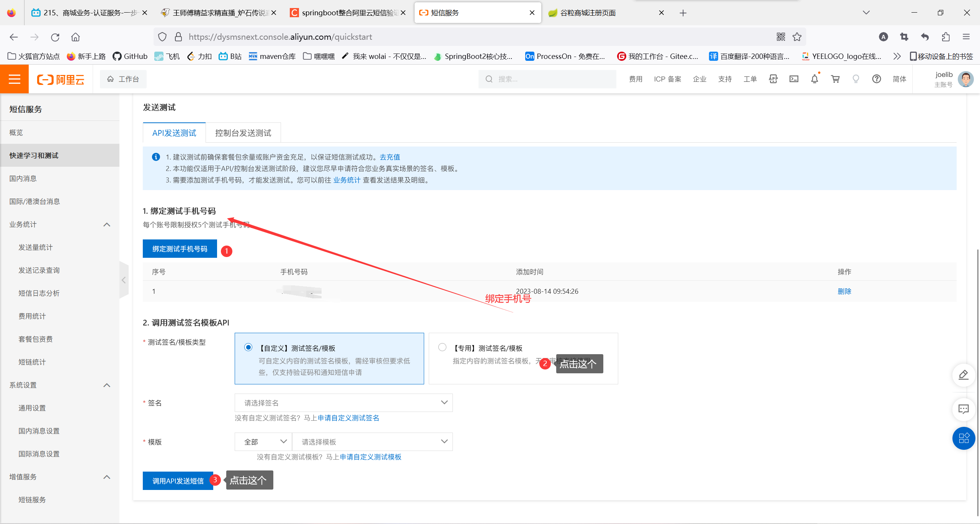This screenshot has height=524, width=980.
Task: Bookmark this page with the star
Action: tap(797, 37)
